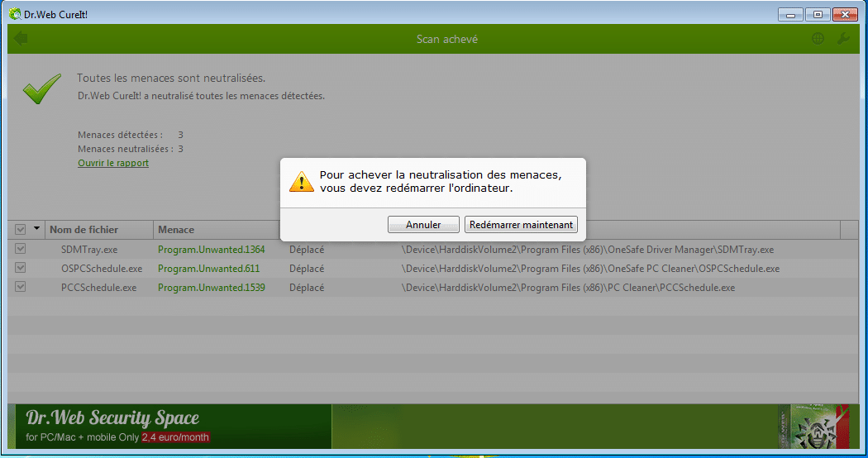Open the language globe icon

point(818,39)
